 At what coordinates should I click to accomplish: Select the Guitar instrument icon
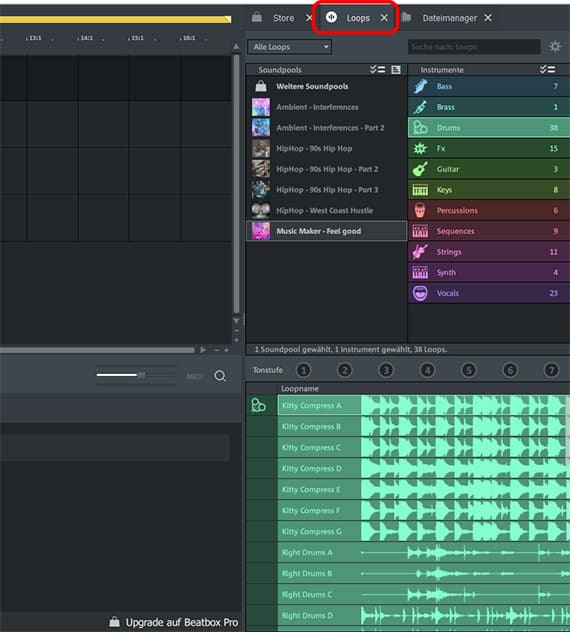click(x=420, y=169)
